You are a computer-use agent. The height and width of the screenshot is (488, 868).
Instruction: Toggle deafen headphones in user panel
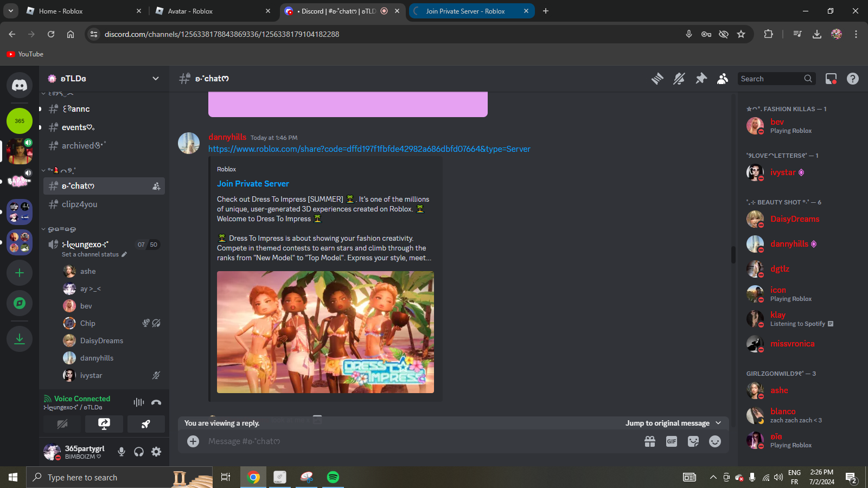pos(139,452)
